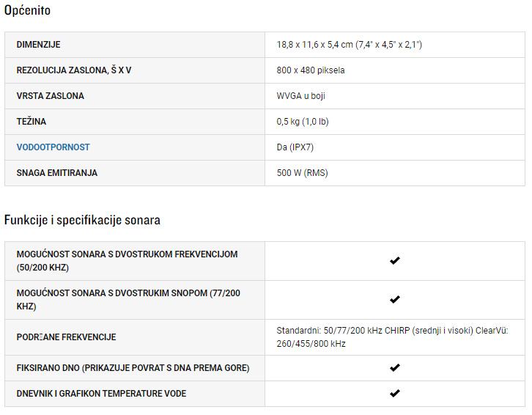The image size is (532, 415).
Task: Click the 500 W (RMS) value
Action: tap(302, 173)
